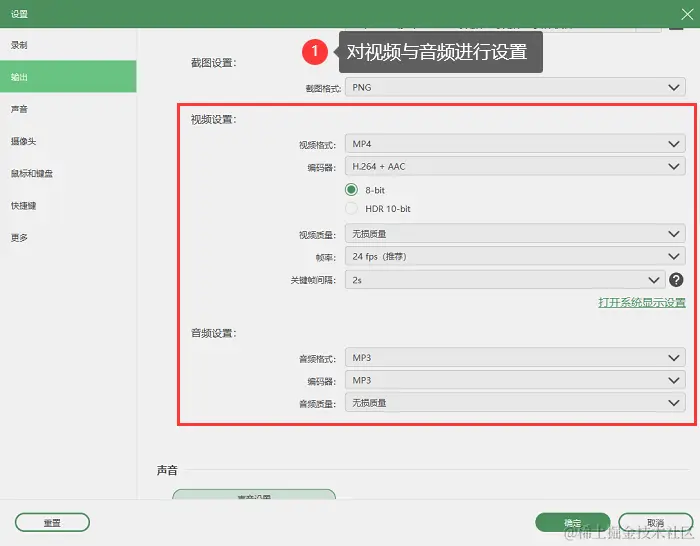Screen dimensions: 700x546
Task: Click the 重置 reset button
Action: 52,522
